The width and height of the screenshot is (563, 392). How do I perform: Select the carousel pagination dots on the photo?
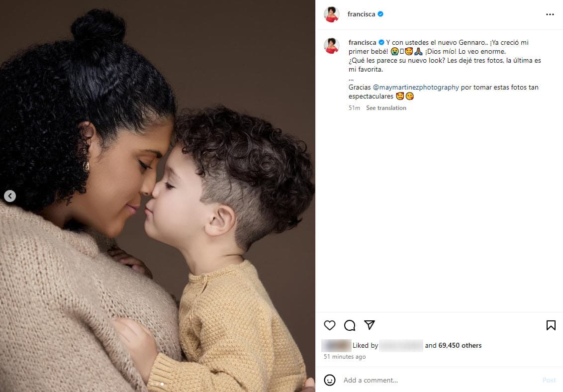pyautogui.click(x=157, y=384)
